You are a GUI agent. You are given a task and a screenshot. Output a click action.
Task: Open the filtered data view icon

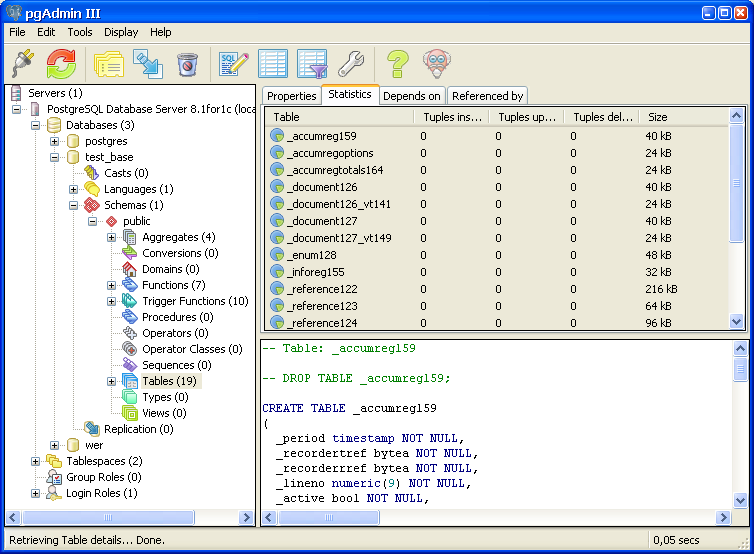312,64
